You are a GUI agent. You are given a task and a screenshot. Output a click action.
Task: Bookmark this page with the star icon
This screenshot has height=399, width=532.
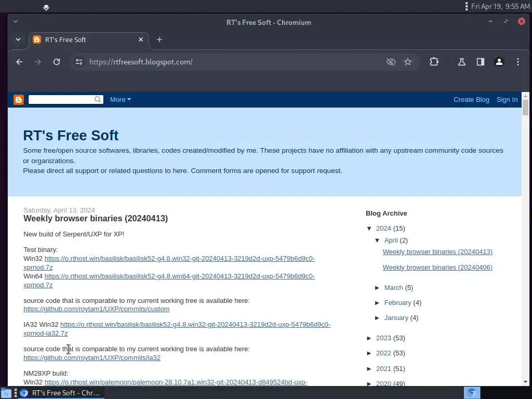[408, 62]
